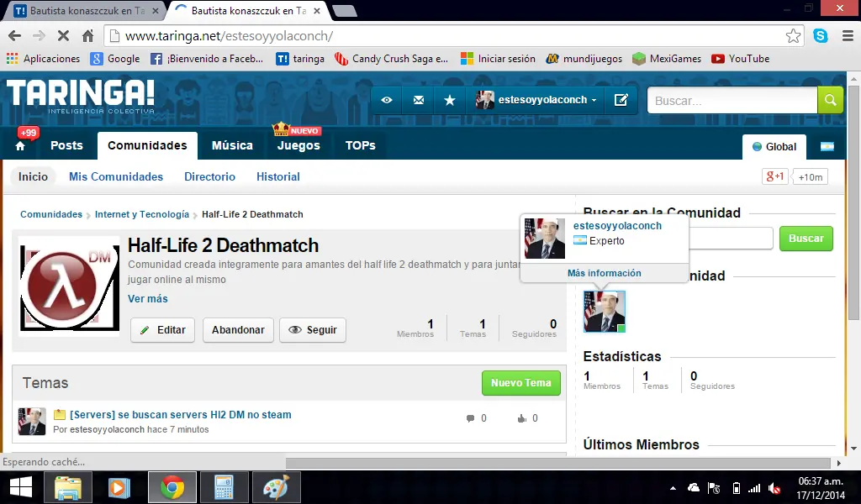Open mundijuegos bookmark
The width and height of the screenshot is (861, 504).
click(584, 59)
